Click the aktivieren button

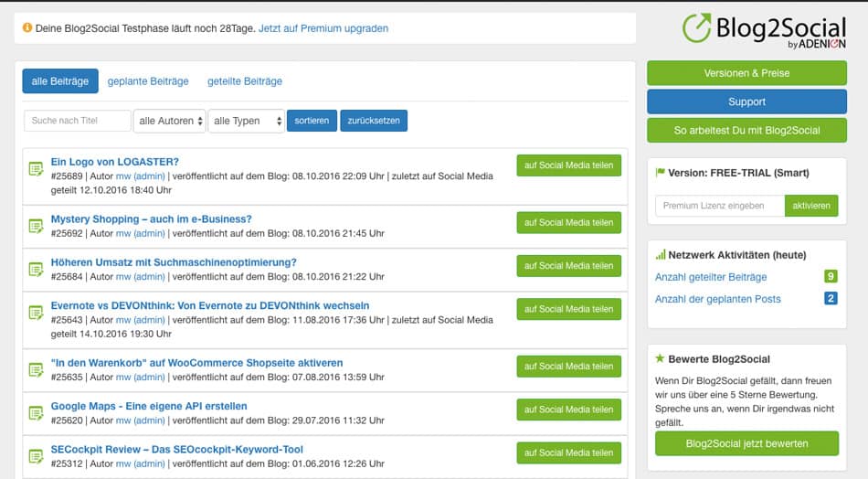pyautogui.click(x=811, y=206)
